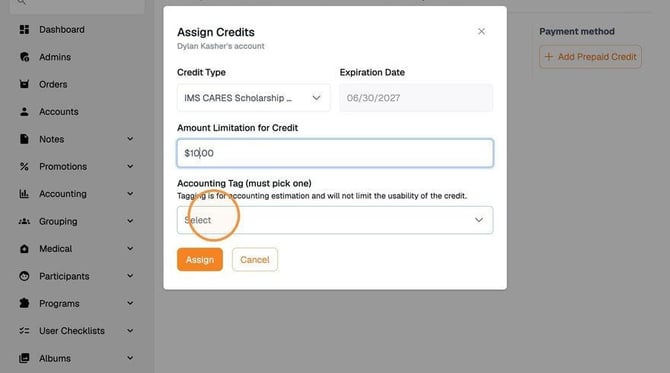Click the Accounts person icon
The height and width of the screenshot is (373, 670).
[x=24, y=112]
